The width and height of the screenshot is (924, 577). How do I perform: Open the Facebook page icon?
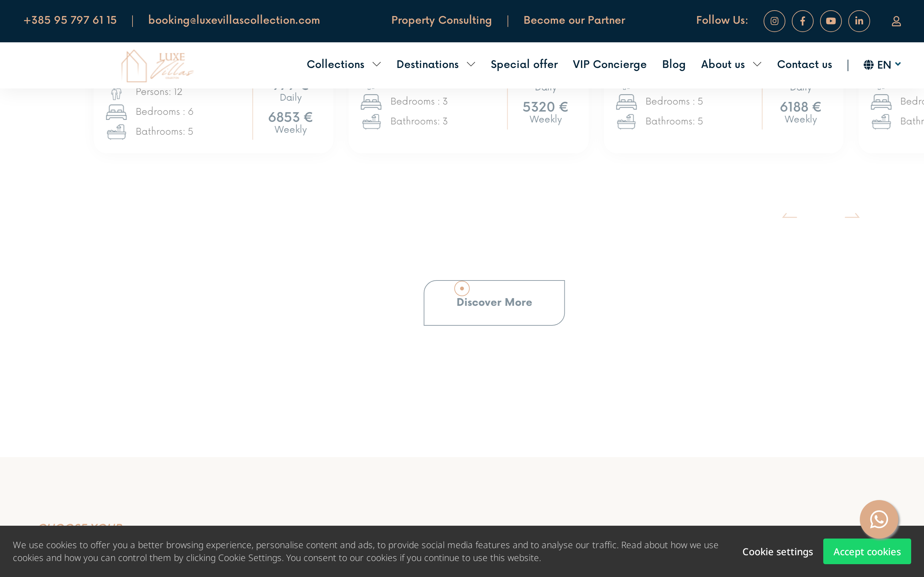802,21
